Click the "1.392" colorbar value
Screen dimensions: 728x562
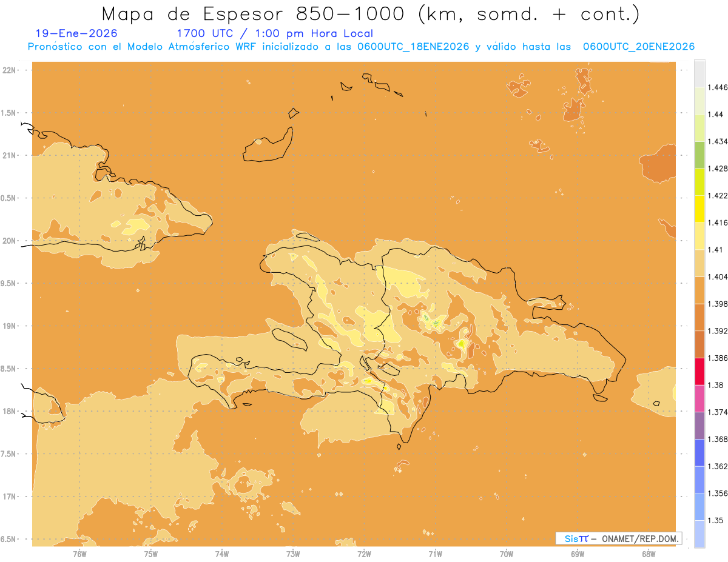(x=717, y=331)
